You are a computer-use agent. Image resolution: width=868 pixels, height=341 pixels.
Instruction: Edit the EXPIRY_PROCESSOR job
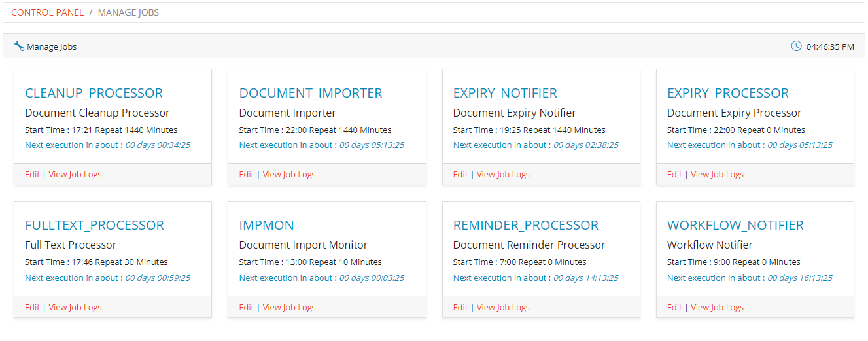[674, 174]
